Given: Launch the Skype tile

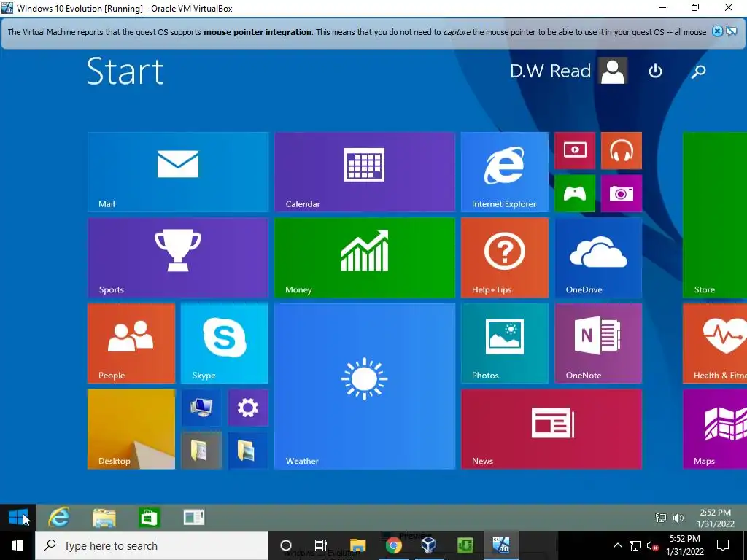Looking at the screenshot, I should pos(225,343).
